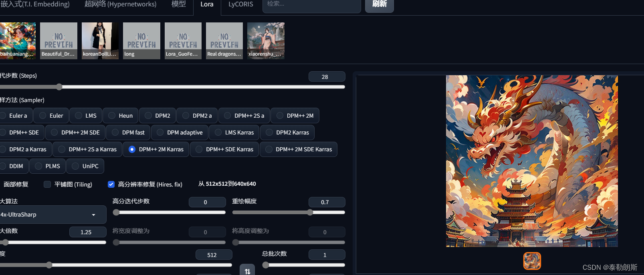The width and height of the screenshot is (644, 275).
Task: Toggle the Hires. fix checkbox
Action: point(111,184)
